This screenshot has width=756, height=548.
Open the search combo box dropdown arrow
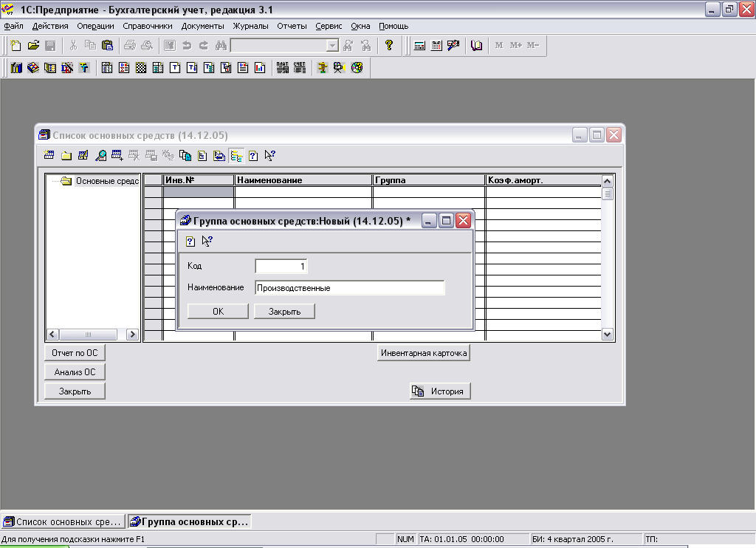click(x=332, y=46)
